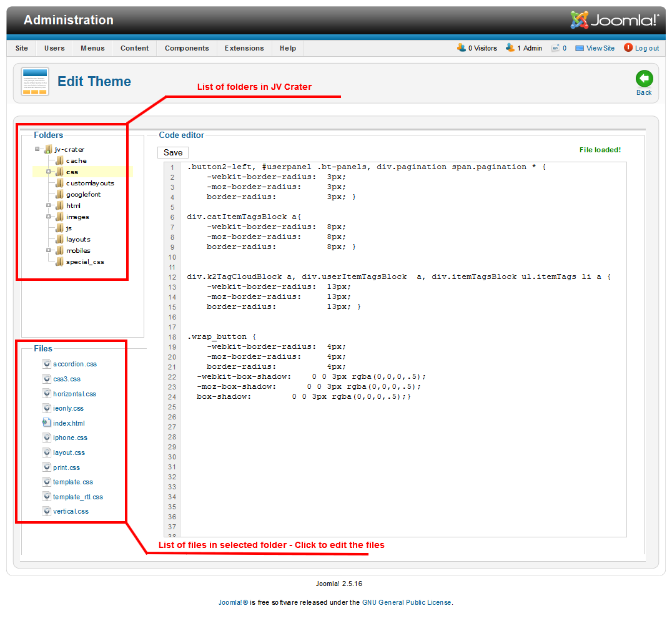
Task: Click the View Site monitor icon
Action: 580,48
